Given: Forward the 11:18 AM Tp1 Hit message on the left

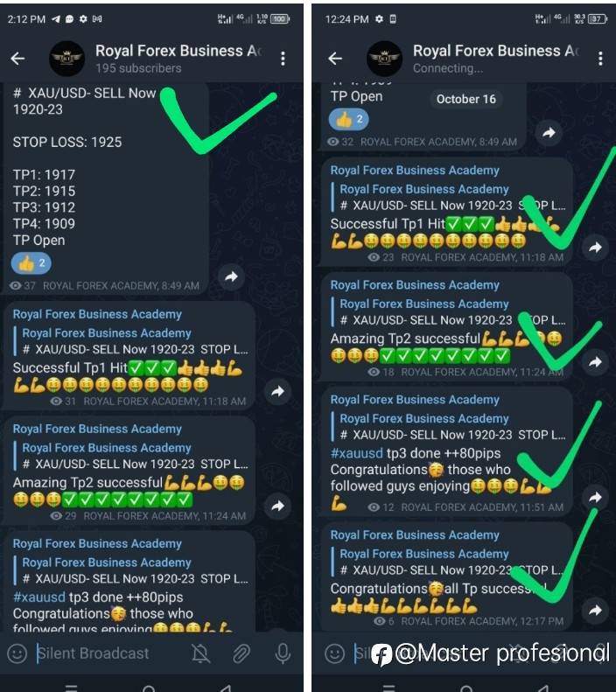Looking at the screenshot, I should (x=277, y=391).
